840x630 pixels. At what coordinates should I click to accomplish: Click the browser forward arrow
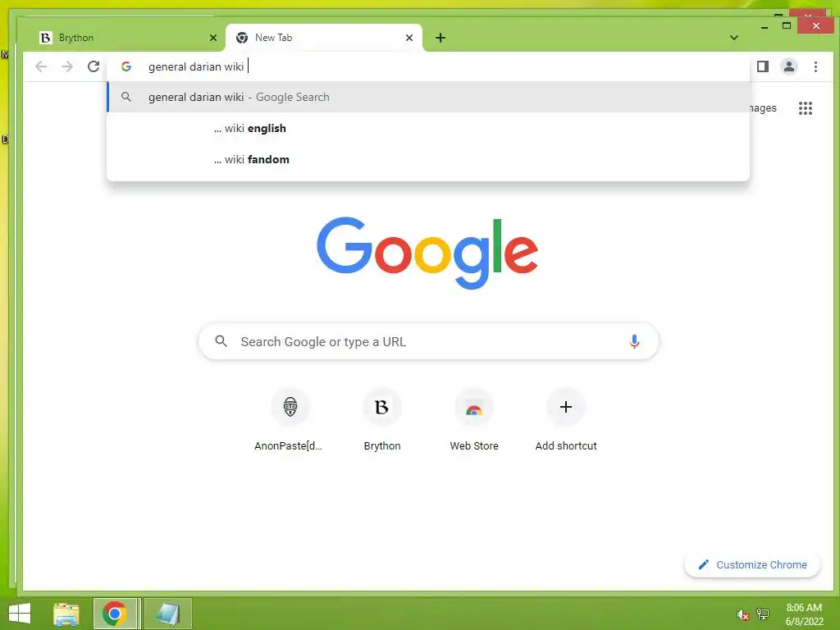(x=67, y=66)
